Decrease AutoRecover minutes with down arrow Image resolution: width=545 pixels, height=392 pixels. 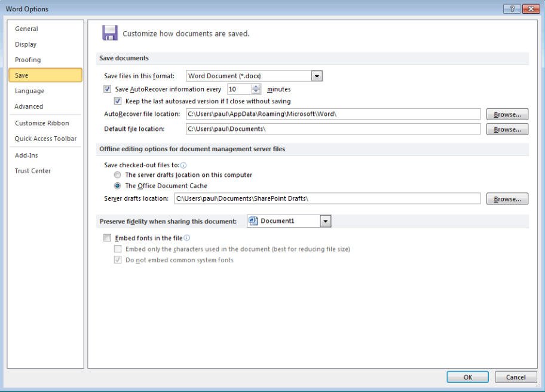256,92
